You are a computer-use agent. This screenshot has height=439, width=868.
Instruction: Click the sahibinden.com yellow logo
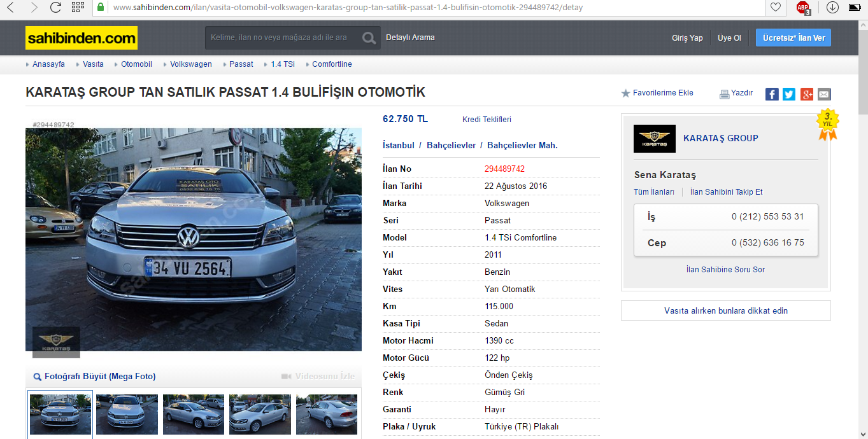82,38
